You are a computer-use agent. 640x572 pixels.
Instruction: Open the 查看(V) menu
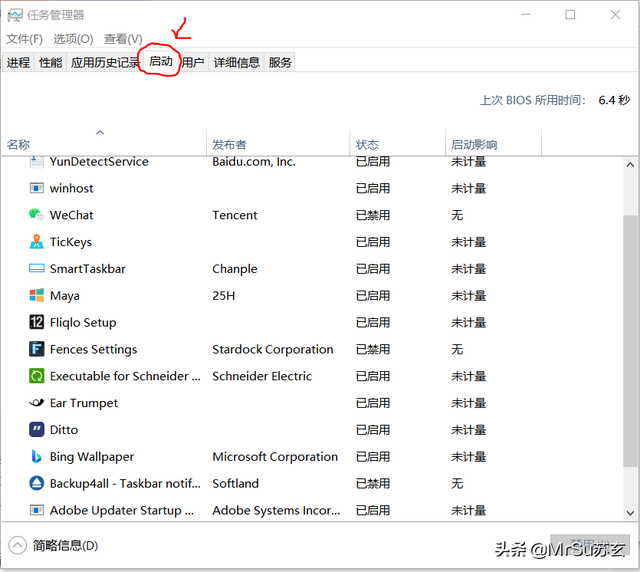(123, 39)
